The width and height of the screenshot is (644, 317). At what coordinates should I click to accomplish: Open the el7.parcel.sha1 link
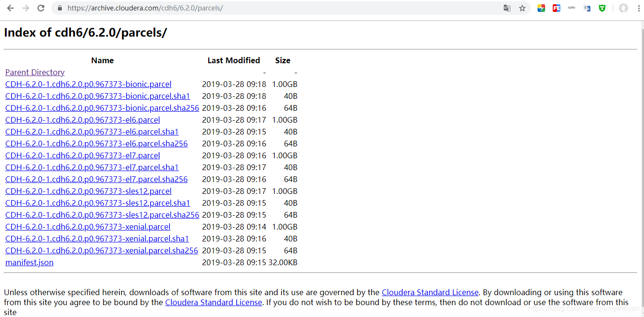point(92,167)
